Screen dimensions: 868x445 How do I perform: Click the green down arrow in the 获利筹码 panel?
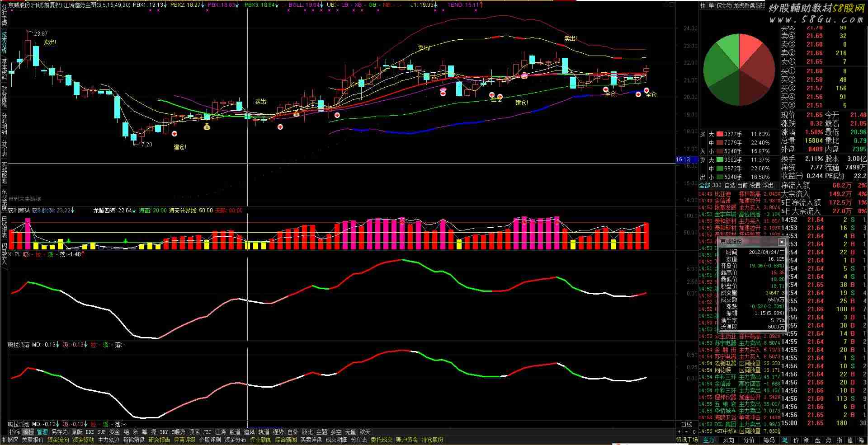click(69, 242)
